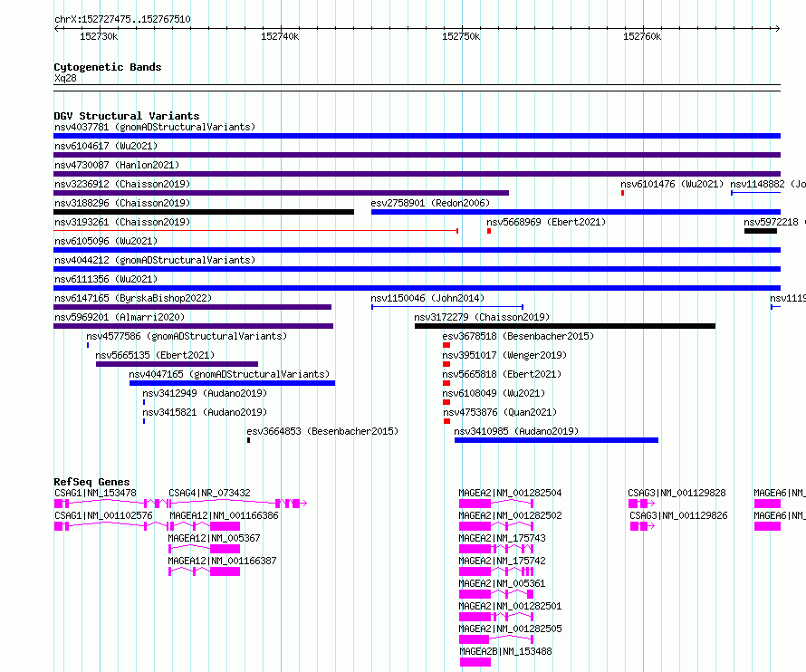Click MAGEA2|NM_175742 transcript label
The width and height of the screenshot is (806, 672).
coord(503,561)
